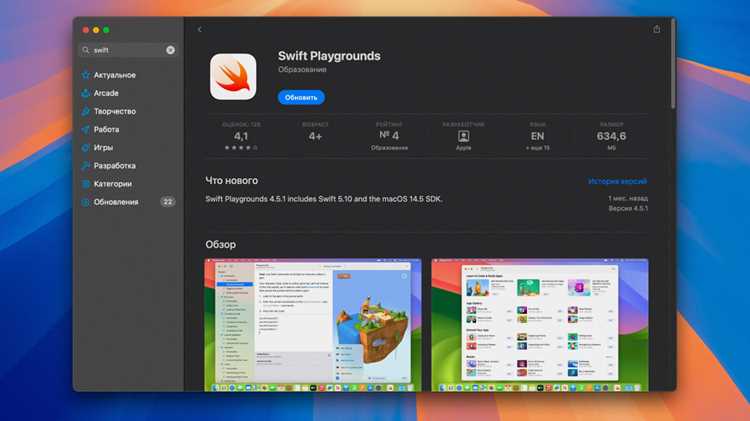The width and height of the screenshot is (750, 421).
Task: Click the brush icon beside Творчество
Action: coord(86,111)
